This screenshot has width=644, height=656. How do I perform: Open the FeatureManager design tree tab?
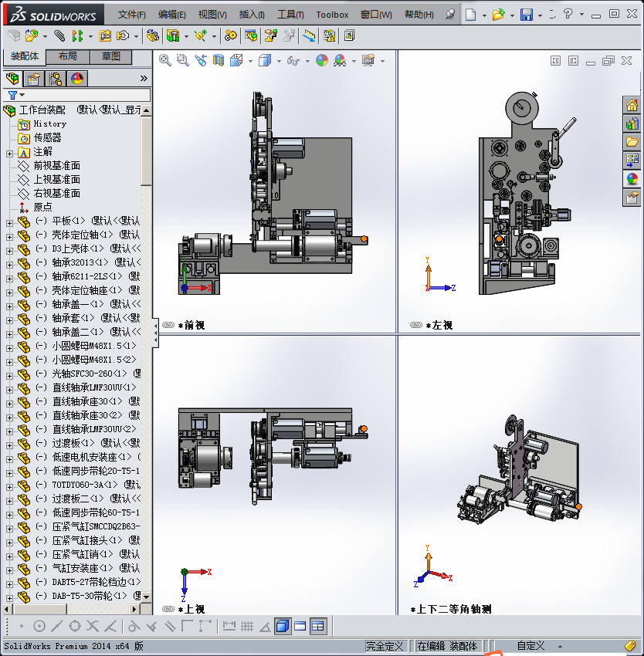click(12, 78)
